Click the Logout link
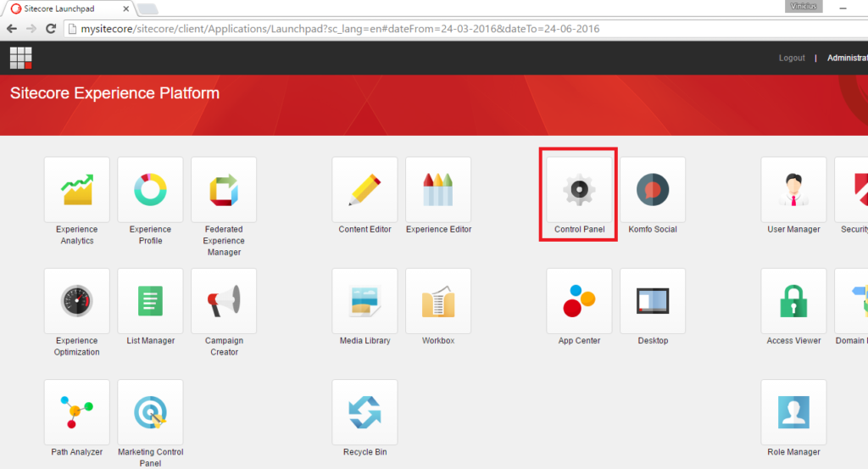Viewport: 868px width, 469px height. pos(792,58)
